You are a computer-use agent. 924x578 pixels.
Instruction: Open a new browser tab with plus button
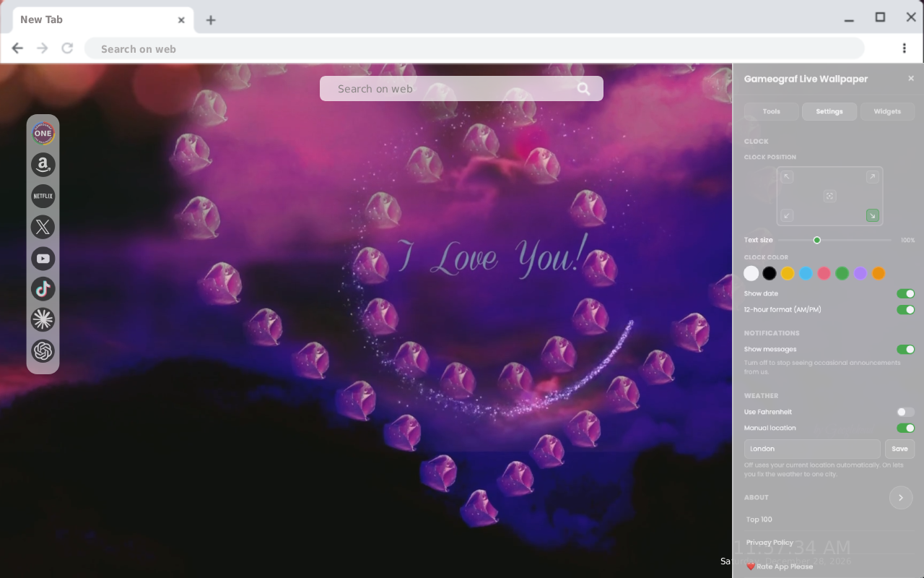tap(210, 20)
